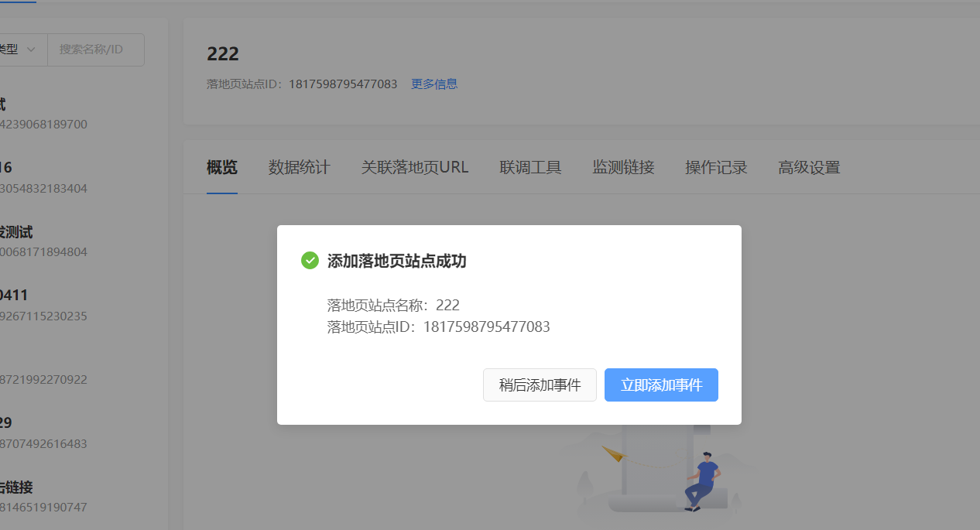
Task: Switch to the 概览 tab
Action: point(222,167)
